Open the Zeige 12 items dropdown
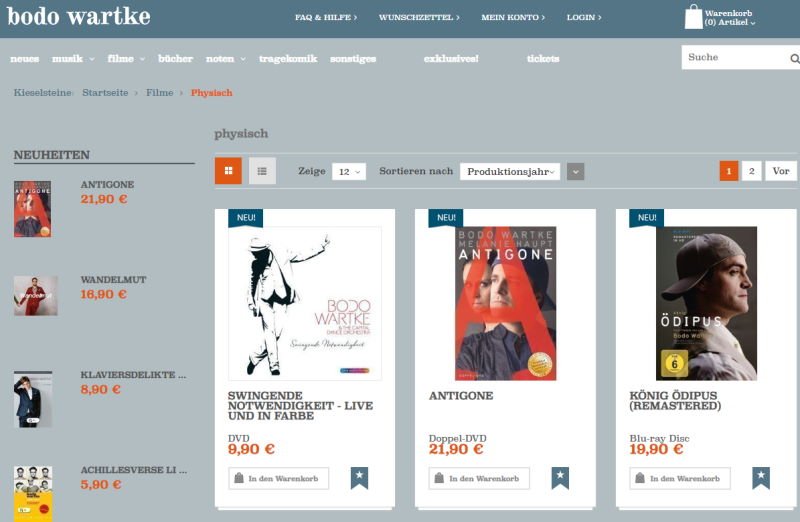The width and height of the screenshot is (800, 522). [349, 171]
